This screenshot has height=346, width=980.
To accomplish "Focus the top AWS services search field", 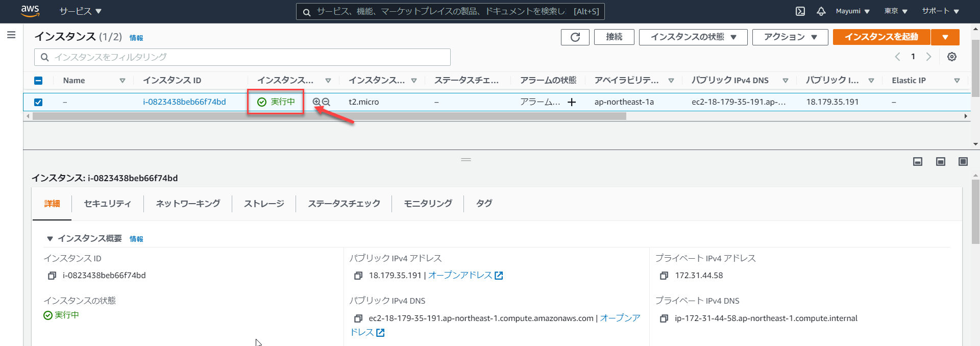I will click(450, 12).
